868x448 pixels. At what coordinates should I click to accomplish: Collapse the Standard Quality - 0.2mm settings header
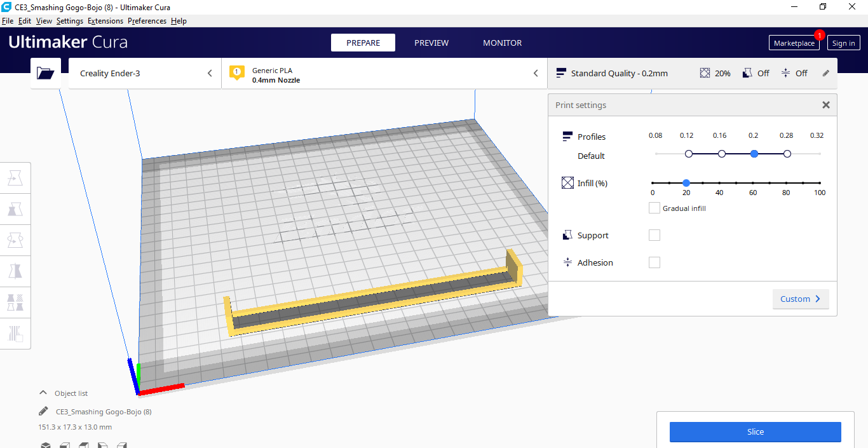coord(692,73)
